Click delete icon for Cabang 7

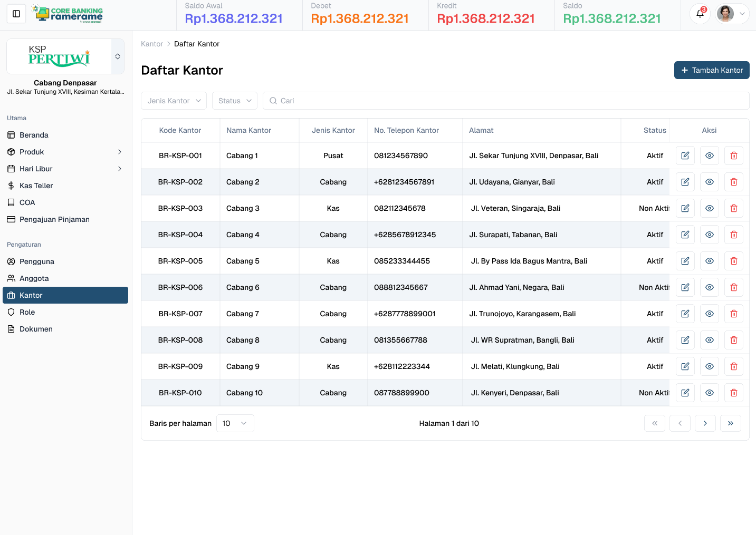point(733,314)
